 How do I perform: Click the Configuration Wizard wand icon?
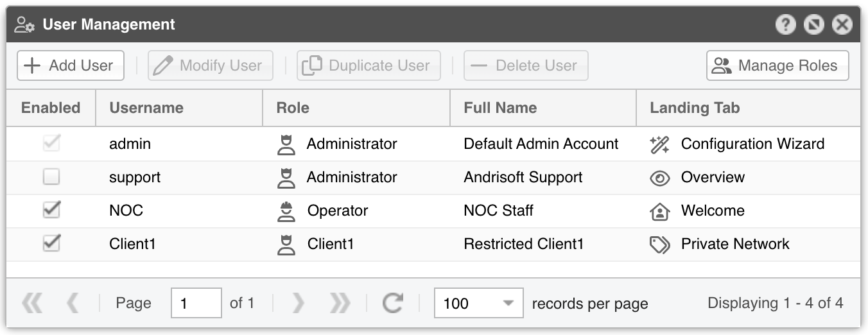(x=659, y=144)
